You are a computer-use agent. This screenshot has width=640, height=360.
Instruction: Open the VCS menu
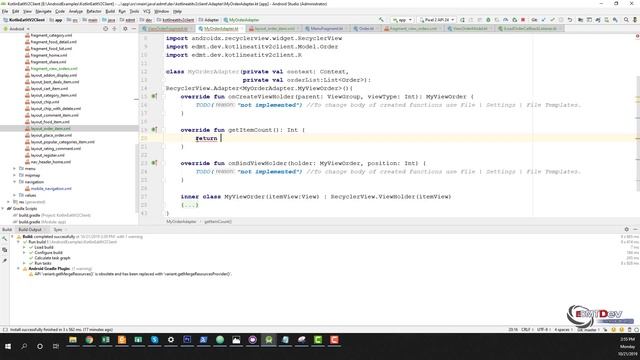click(147, 11)
